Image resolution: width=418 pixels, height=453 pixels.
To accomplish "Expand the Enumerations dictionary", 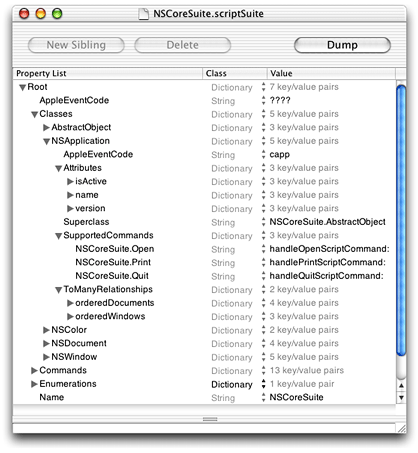I will click(34, 384).
